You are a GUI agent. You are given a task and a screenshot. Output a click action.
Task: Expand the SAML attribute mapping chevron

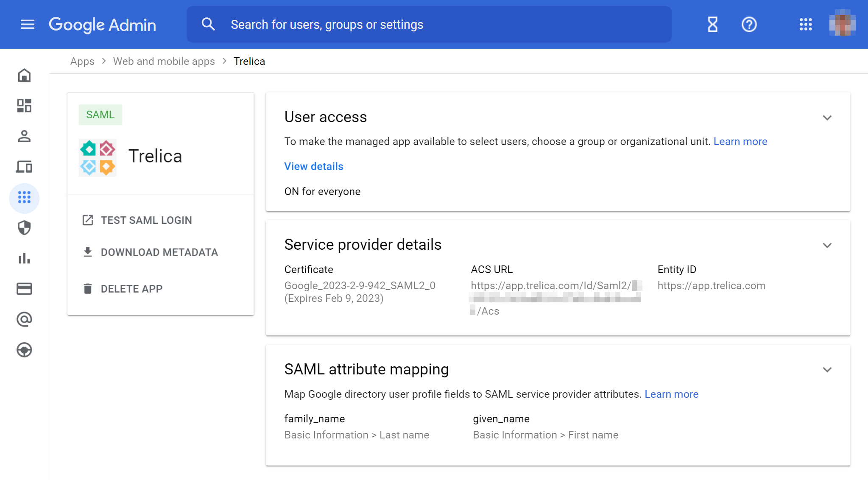[827, 370]
